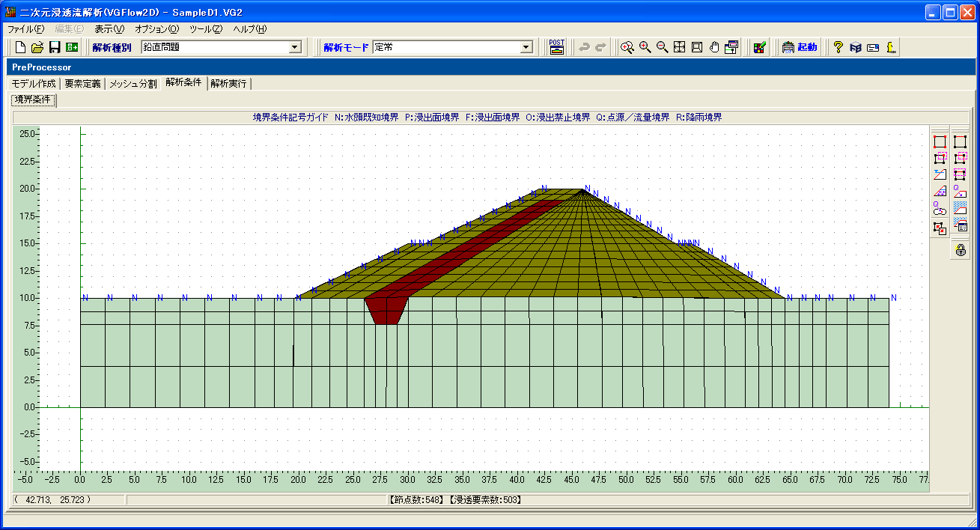This screenshot has width=980, height=530.
Task: Select the hand pan tool
Action: (714, 47)
